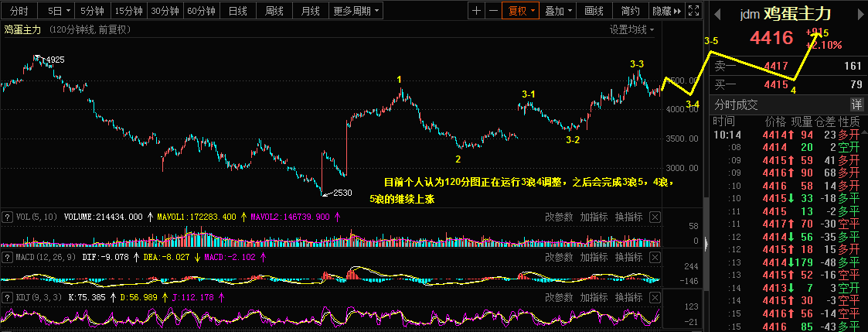Click the 时间 column header
The image size is (868, 332).
(x=723, y=121)
